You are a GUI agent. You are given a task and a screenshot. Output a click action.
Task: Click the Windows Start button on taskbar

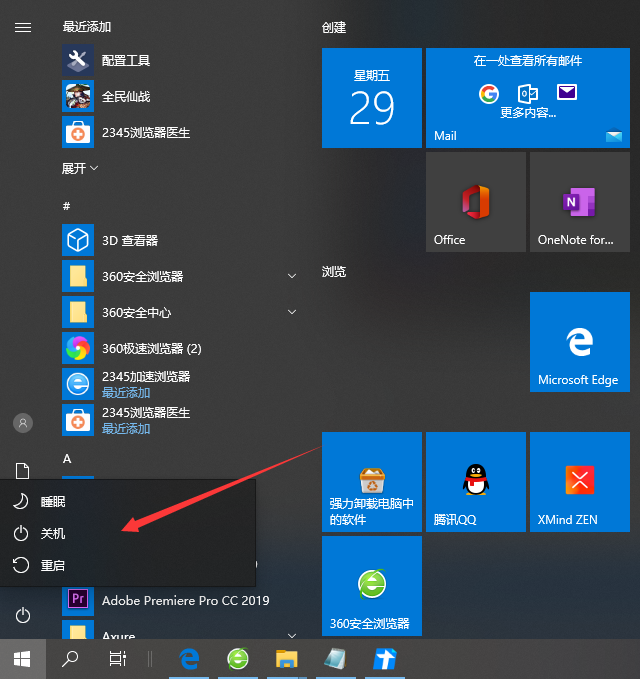click(22, 658)
